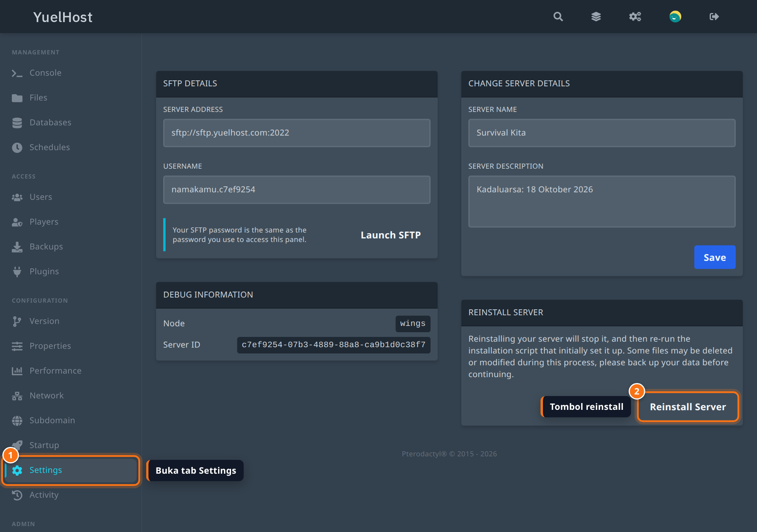757x532 pixels.
Task: Click the Properties sliders icon
Action: 17,346
